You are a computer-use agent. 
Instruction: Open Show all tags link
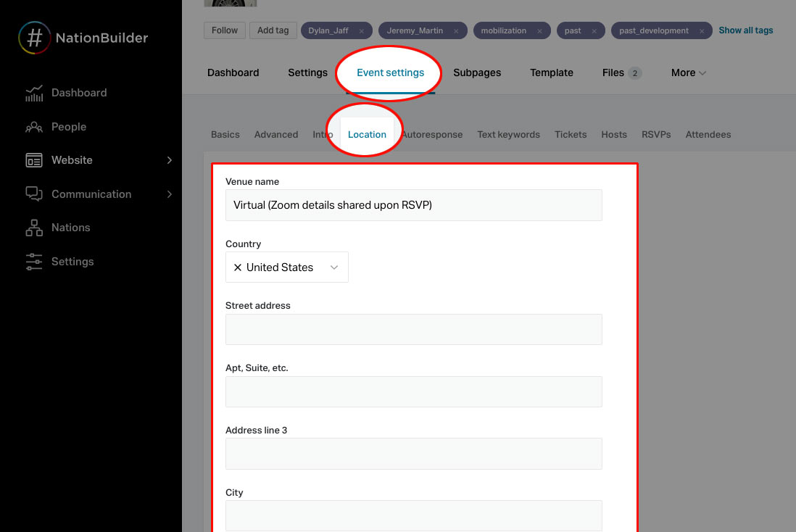(x=745, y=30)
